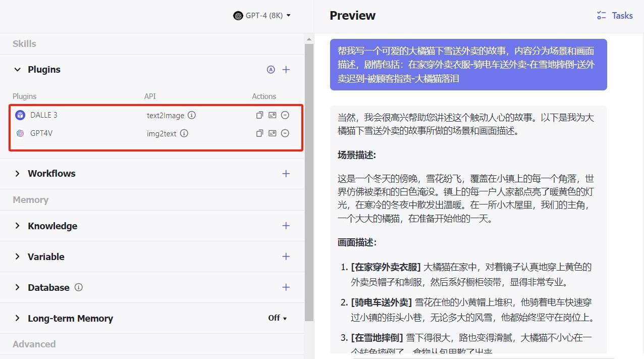Expand the Database section

pyautogui.click(x=18, y=287)
